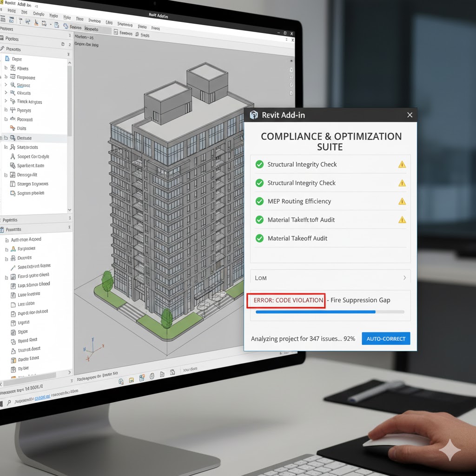Click the sheet icon beside Sogtres pboiien
476x476 pixels.
click(13, 193)
